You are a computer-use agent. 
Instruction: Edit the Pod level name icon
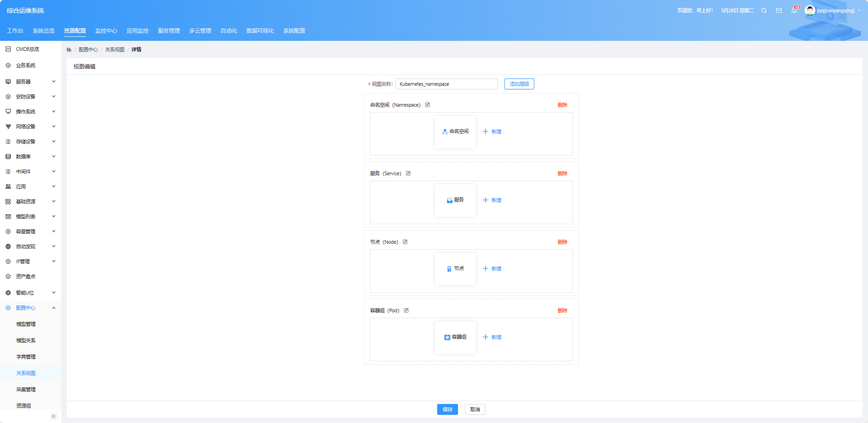tap(406, 310)
